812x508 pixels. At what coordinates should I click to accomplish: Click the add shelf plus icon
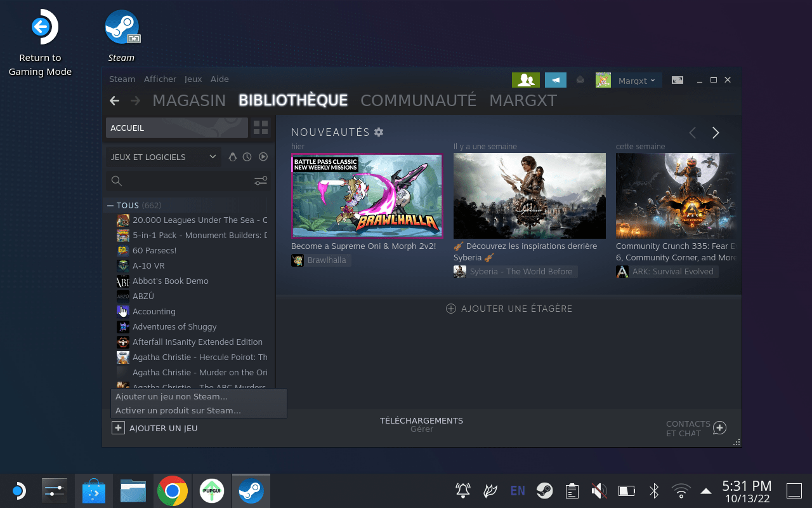pyautogui.click(x=451, y=309)
